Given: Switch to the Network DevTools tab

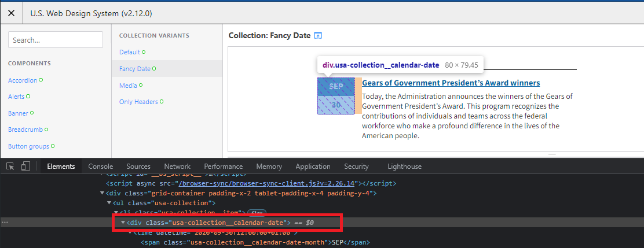Looking at the screenshot, I should (177, 166).
